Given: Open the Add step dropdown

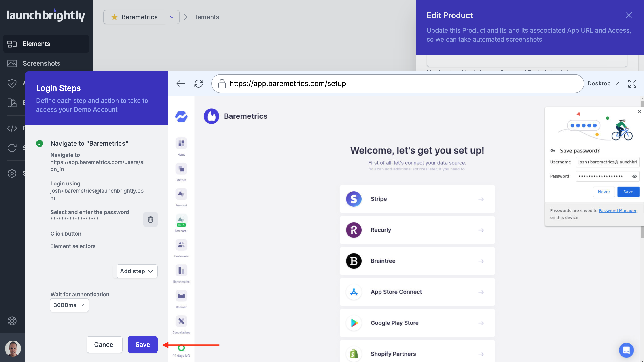Looking at the screenshot, I should pyautogui.click(x=137, y=271).
